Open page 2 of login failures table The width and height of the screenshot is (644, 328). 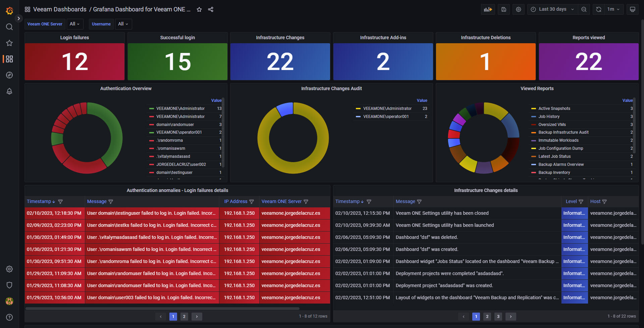click(184, 316)
